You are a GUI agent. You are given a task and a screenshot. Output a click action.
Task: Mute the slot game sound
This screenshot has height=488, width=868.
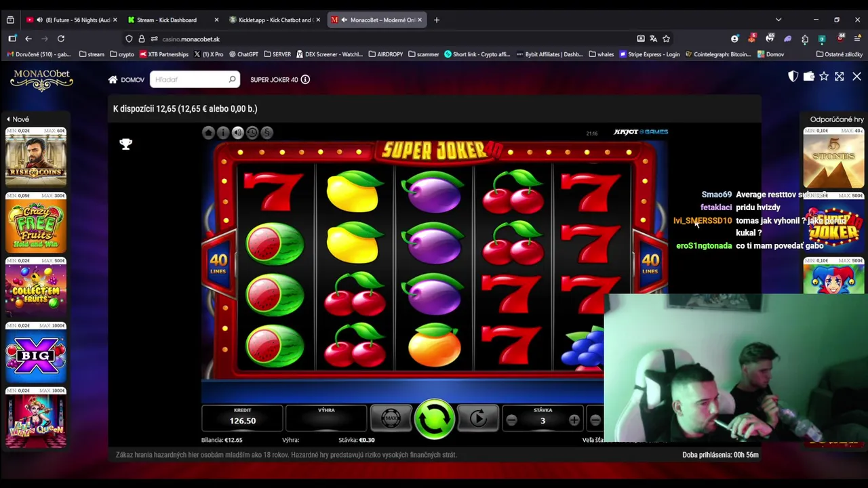237,133
